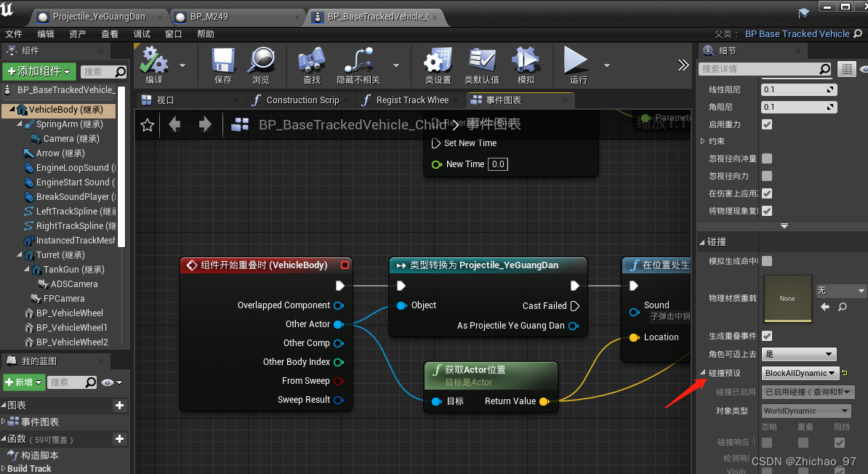Select VehicleBody component in tree
Screen dimensions: 868x474
pyautogui.click(x=59, y=110)
